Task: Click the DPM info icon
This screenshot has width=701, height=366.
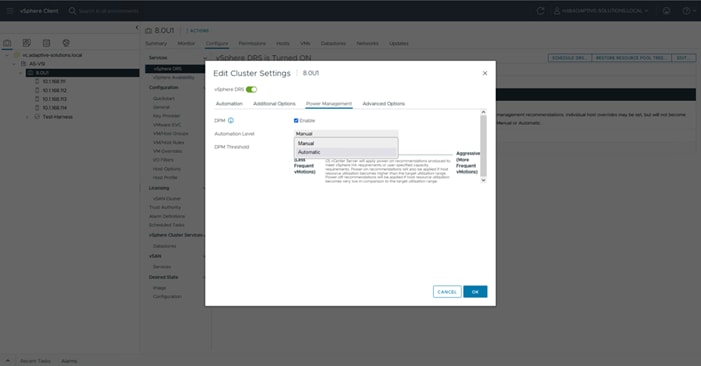Action: [231, 121]
